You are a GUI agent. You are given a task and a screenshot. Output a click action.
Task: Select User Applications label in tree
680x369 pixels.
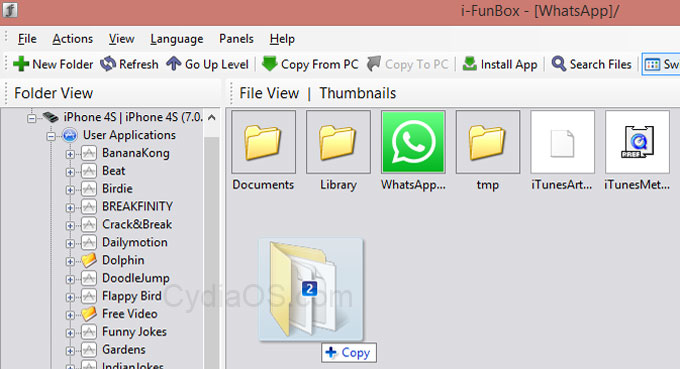(129, 135)
